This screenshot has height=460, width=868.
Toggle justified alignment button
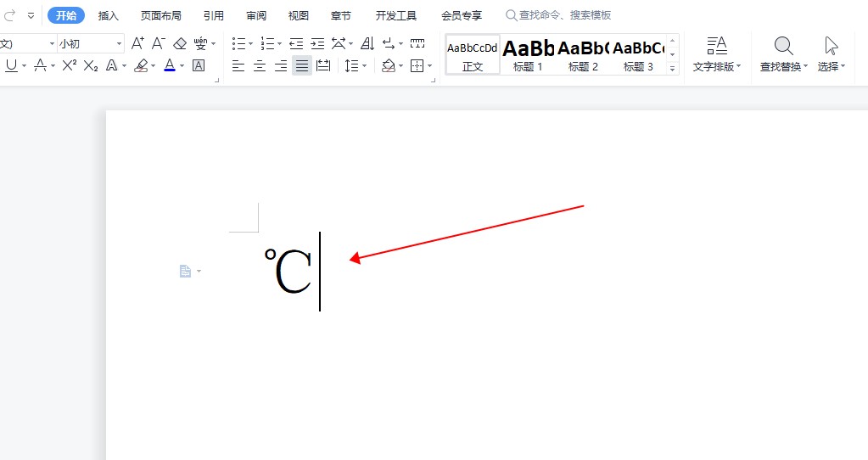tap(301, 65)
